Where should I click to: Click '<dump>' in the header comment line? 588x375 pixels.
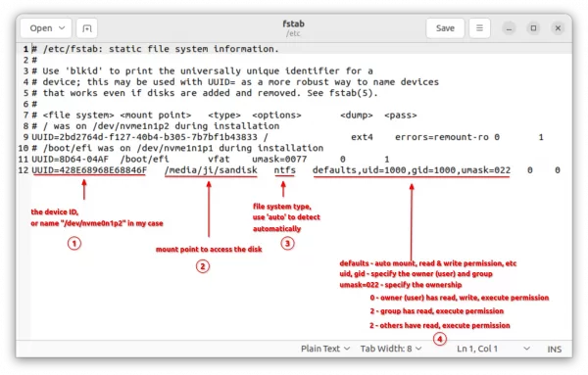pos(357,115)
